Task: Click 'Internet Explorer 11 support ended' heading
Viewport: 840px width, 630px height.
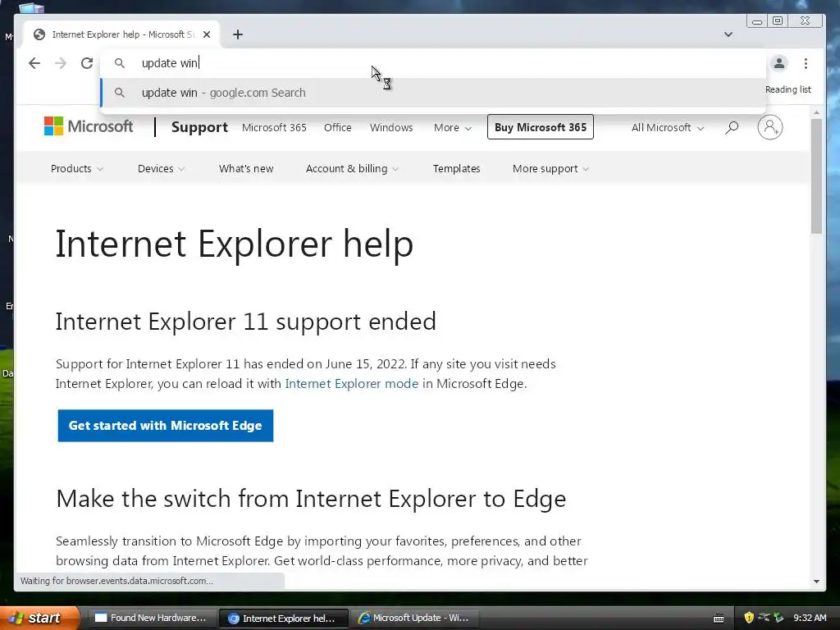Action: point(246,322)
